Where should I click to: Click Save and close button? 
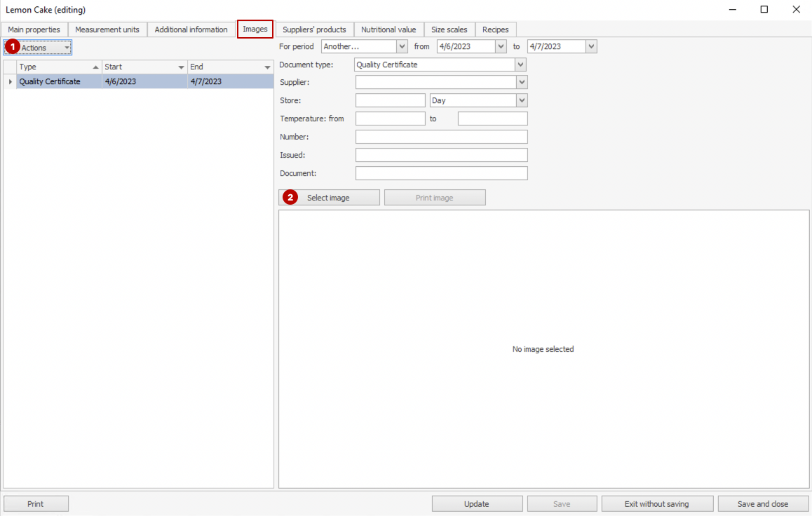tap(763, 503)
